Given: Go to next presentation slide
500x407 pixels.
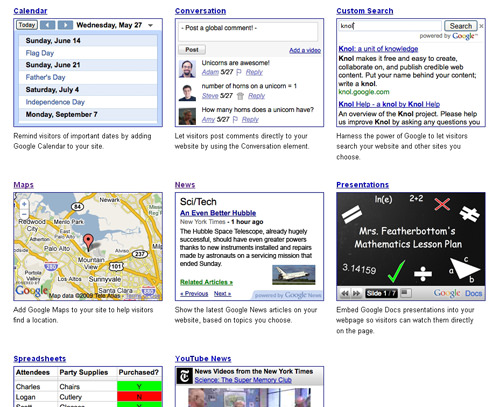Looking at the screenshot, I should point(356,294).
